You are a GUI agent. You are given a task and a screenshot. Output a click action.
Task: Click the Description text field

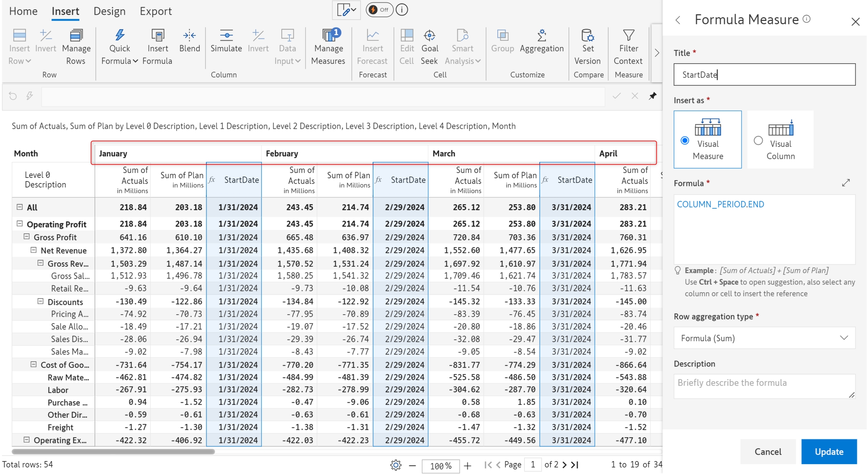tap(764, 386)
